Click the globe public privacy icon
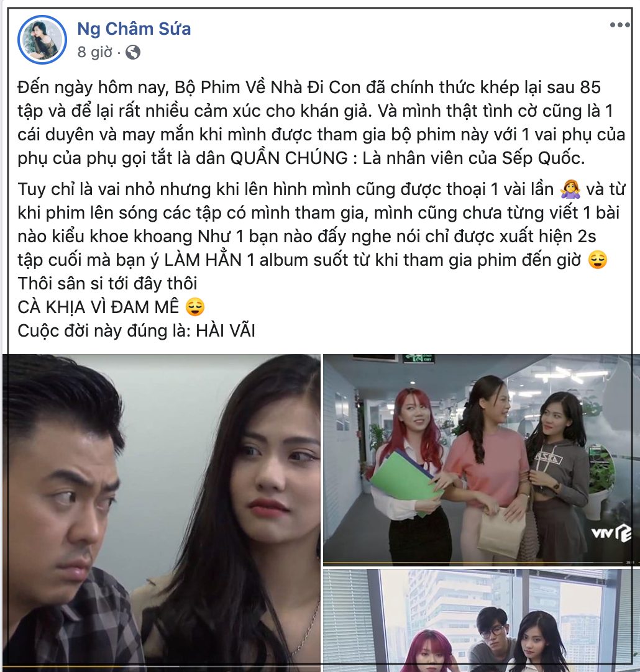 (x=132, y=53)
